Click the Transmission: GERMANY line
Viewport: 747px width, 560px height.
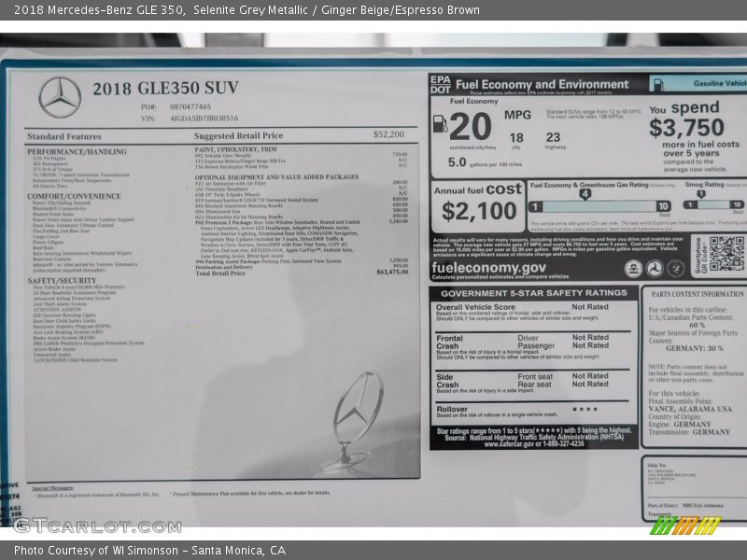pyautogui.click(x=689, y=432)
